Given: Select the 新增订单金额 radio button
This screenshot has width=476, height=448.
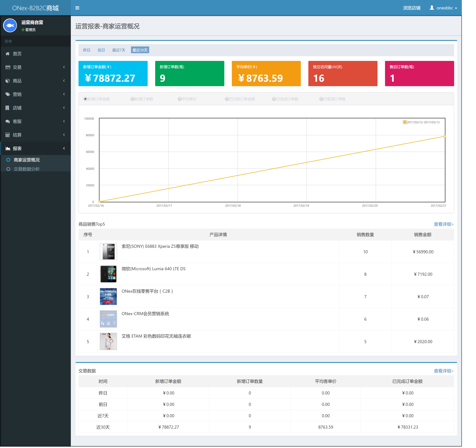Looking at the screenshot, I should click(x=85, y=99).
